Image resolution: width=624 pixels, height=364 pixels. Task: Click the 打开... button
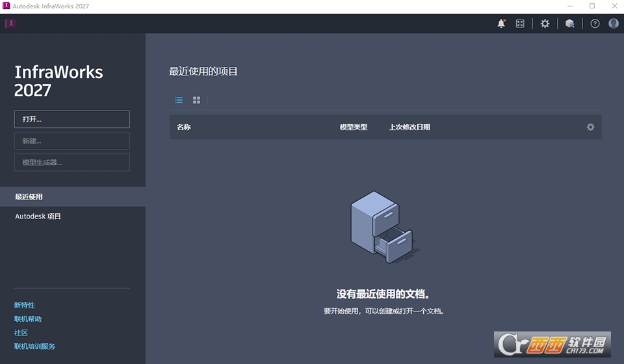click(x=72, y=119)
